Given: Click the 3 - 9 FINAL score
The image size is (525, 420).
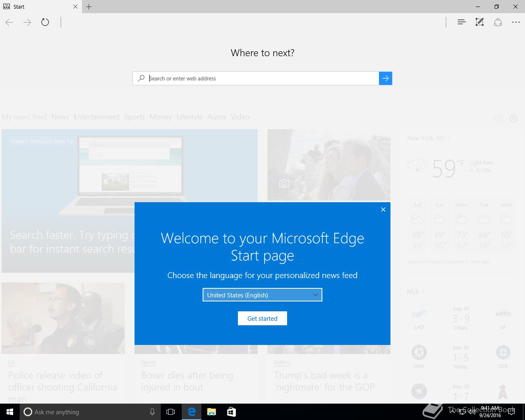Looking at the screenshot, I should pos(461,319).
